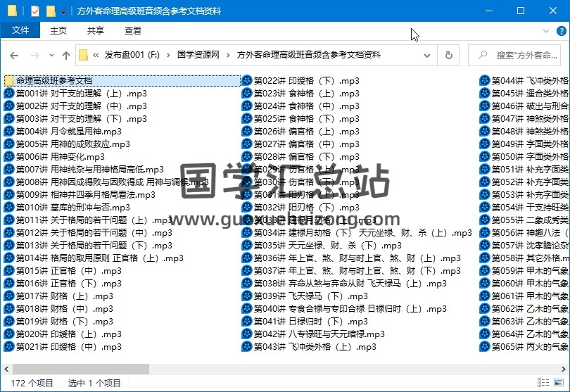Viewport: 570px width, 392px height.
Task: Select the mp3 icon of 第039讲 飞天禄马（下）
Action: click(x=247, y=296)
